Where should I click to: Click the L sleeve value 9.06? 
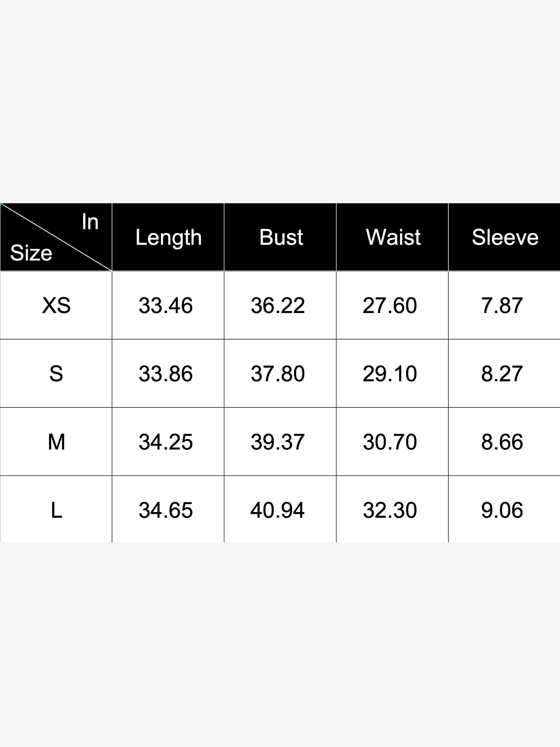coord(502,510)
